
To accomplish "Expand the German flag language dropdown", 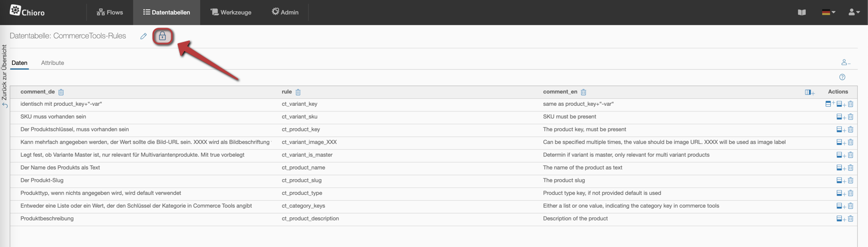I will point(828,12).
